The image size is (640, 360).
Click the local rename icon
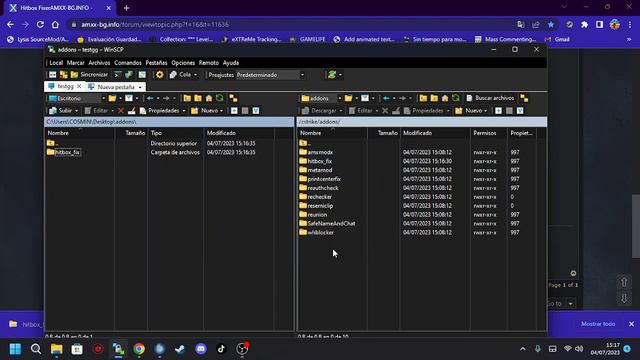pos(131,111)
